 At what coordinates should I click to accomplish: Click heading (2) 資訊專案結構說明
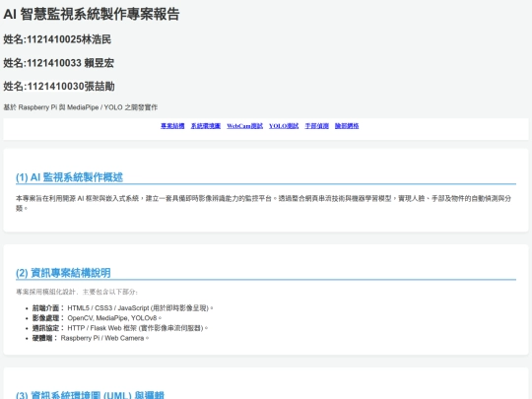pos(63,273)
